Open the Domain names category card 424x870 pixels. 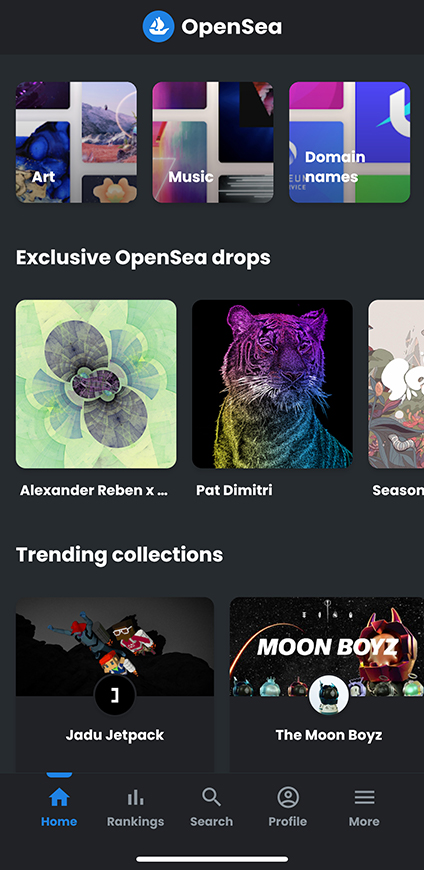click(350, 143)
